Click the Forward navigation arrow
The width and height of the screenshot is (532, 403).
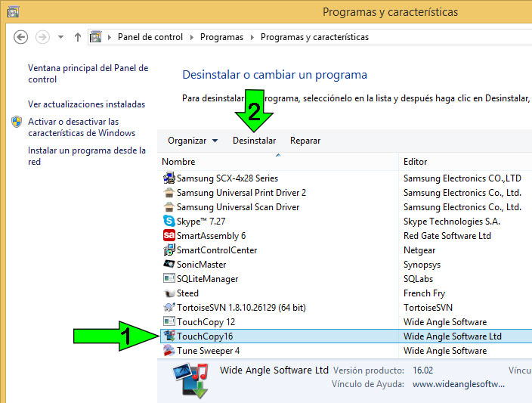(42, 37)
